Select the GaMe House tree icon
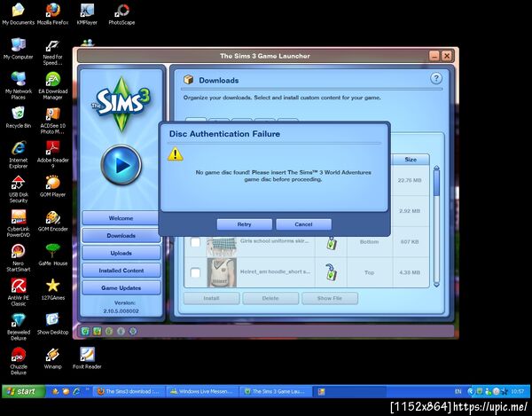This screenshot has width=532, height=416. pos(52,255)
